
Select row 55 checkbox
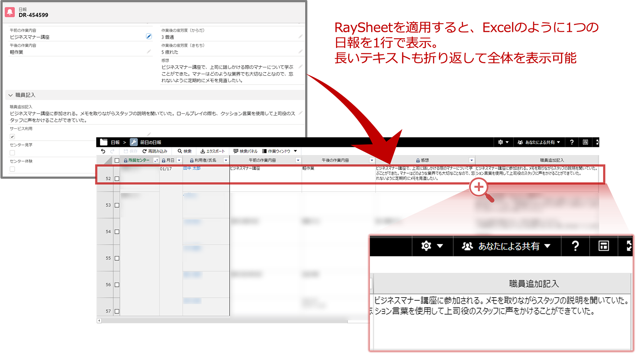(117, 258)
